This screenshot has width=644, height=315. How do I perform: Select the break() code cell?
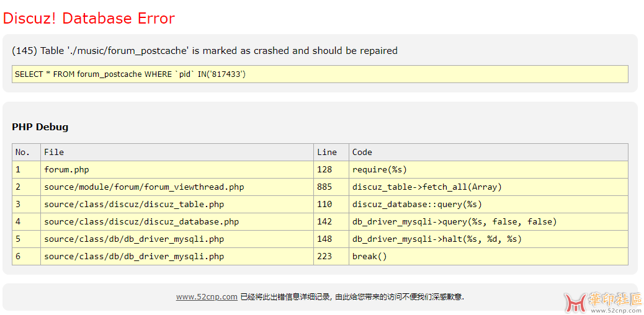coord(489,256)
